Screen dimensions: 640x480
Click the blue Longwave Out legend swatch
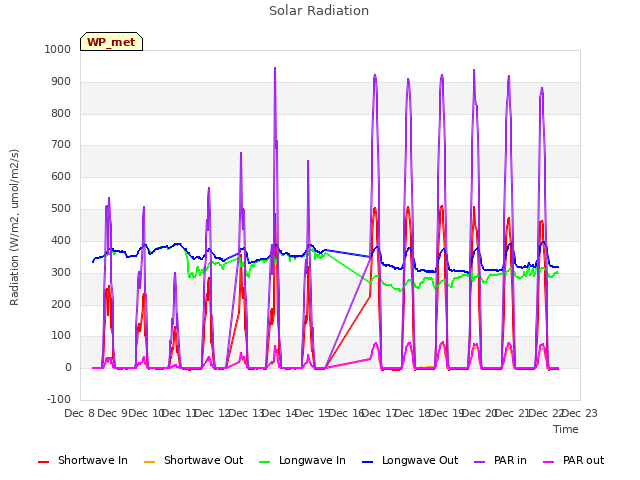pos(367,462)
